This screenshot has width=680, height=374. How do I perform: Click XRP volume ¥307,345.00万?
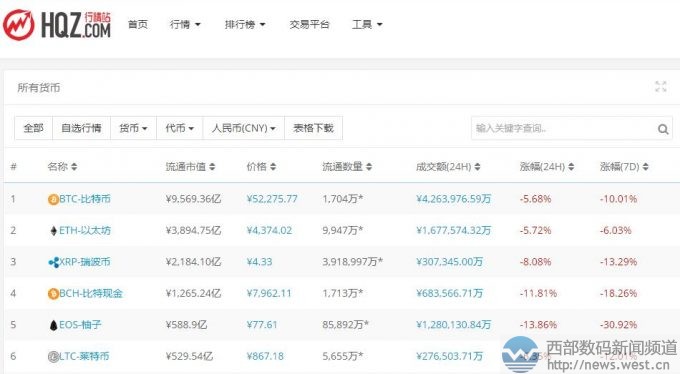[449, 262]
